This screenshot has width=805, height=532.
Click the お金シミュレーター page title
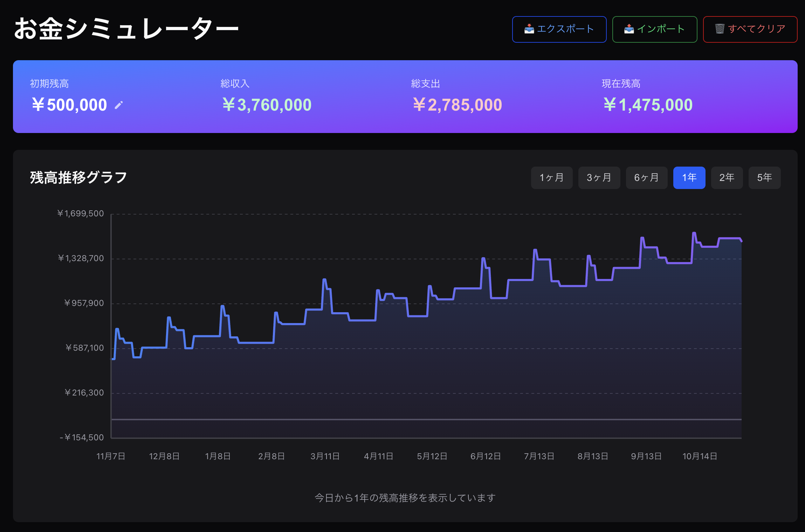(126, 29)
